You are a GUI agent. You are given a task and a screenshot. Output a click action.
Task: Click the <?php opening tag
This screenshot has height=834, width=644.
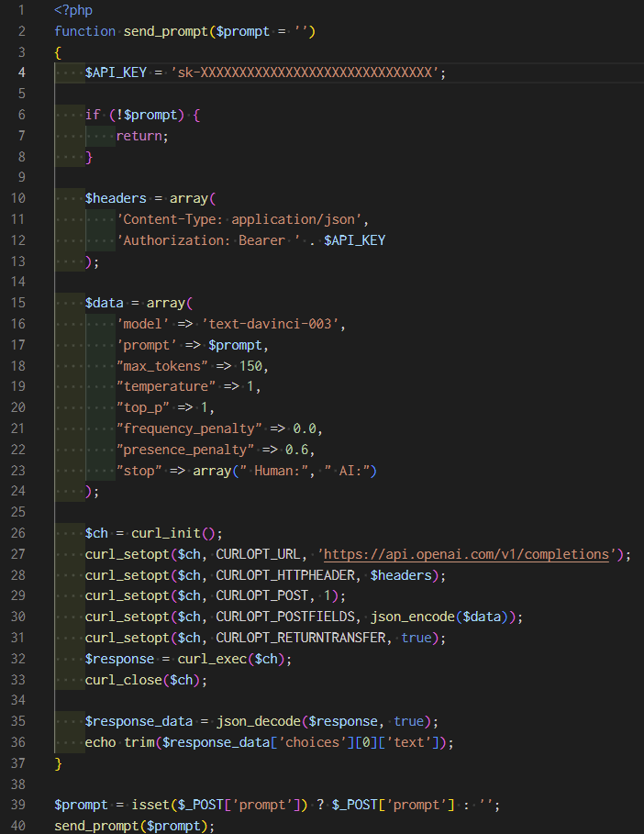coord(73,11)
